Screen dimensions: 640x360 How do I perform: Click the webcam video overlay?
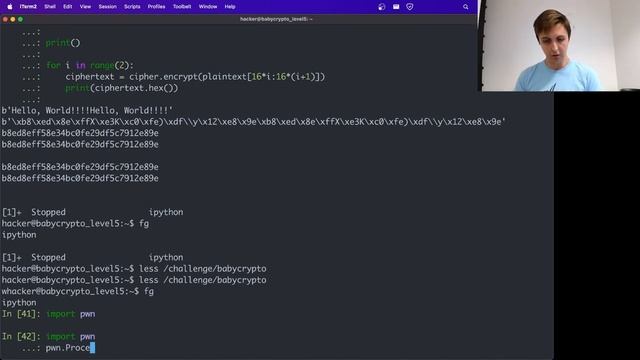559,45
